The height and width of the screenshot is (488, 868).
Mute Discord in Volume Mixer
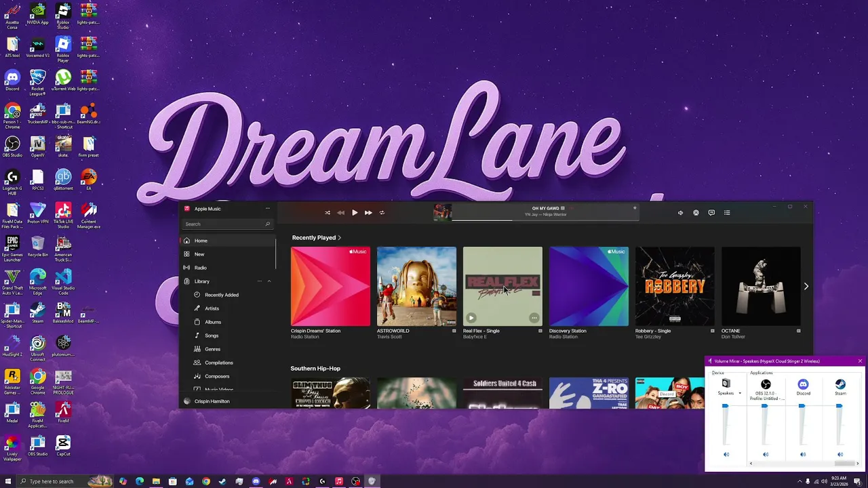[803, 455]
